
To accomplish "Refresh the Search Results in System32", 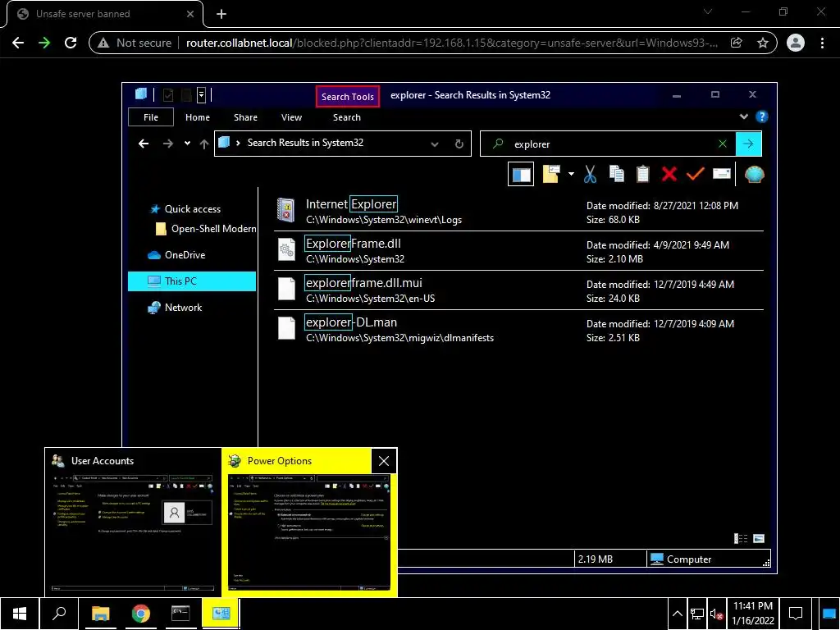I will click(459, 144).
